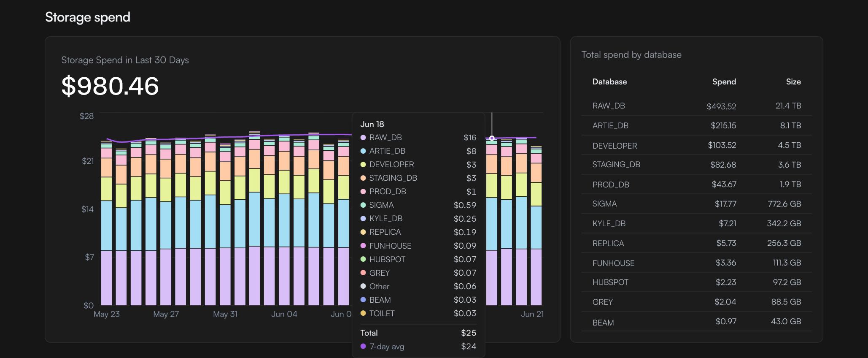Select BEAM row in database table
The height and width of the screenshot is (358, 868).
point(696,322)
